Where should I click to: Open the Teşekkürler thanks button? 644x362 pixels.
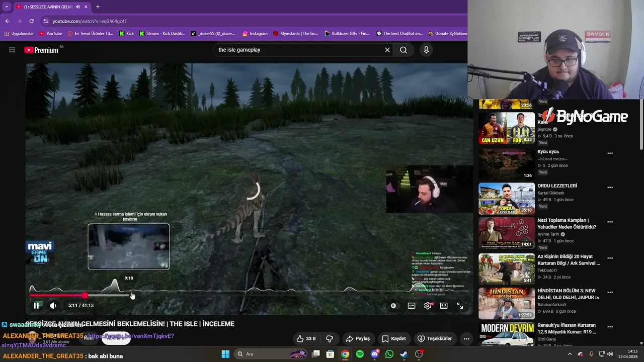coord(434,338)
